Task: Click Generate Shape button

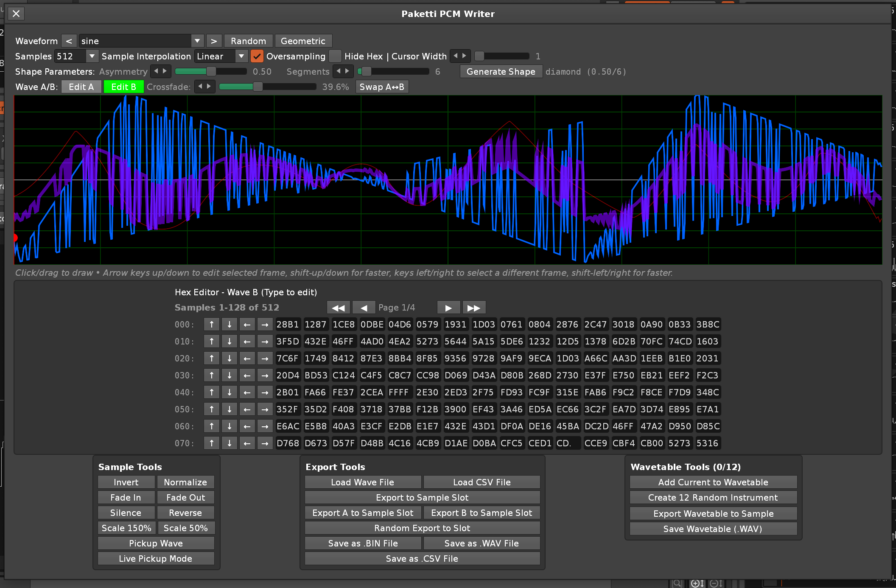Action: coord(501,72)
